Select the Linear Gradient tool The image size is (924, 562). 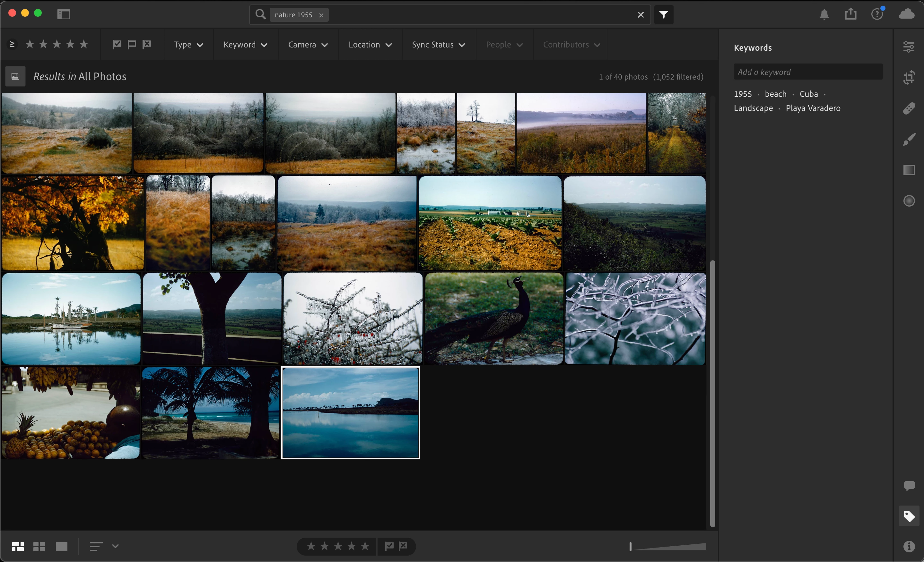coord(909,170)
